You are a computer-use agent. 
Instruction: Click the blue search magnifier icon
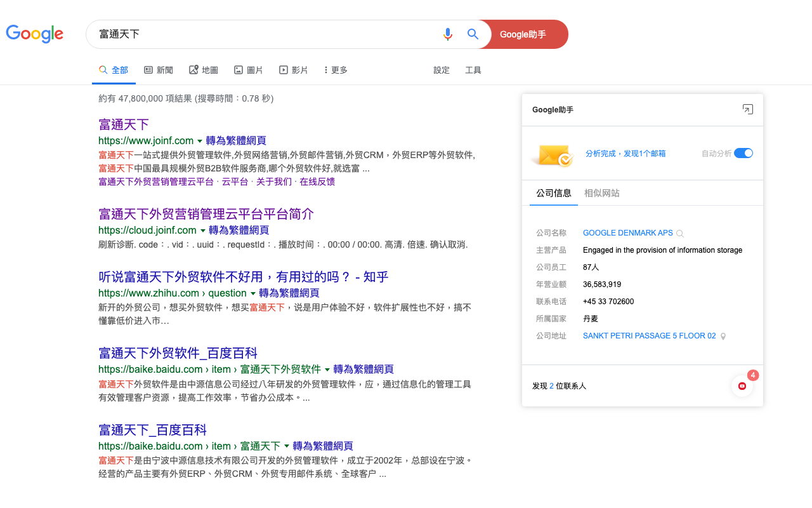point(473,34)
